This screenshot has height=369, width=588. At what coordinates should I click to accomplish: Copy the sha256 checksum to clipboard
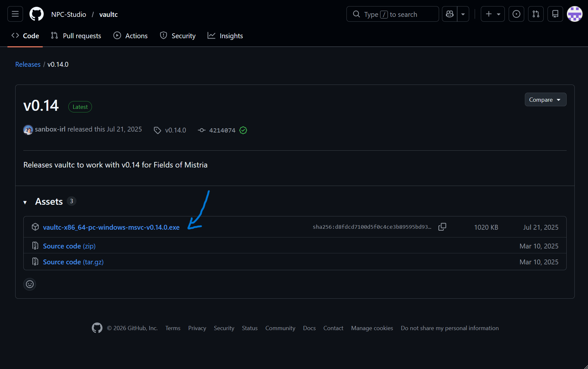(442, 227)
